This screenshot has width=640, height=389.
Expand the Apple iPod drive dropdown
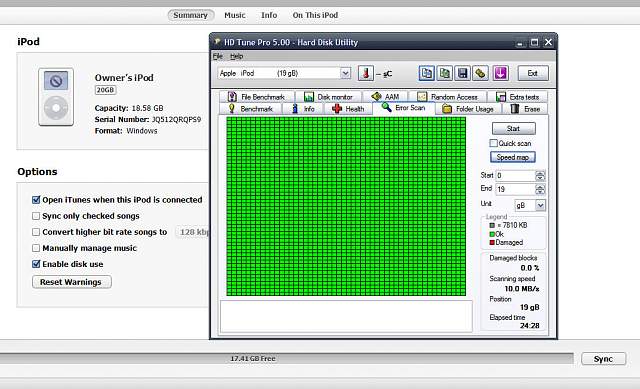345,73
